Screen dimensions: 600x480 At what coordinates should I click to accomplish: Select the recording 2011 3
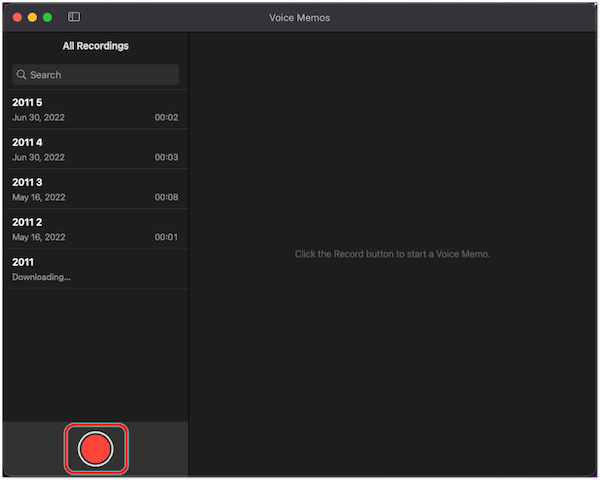click(96, 189)
